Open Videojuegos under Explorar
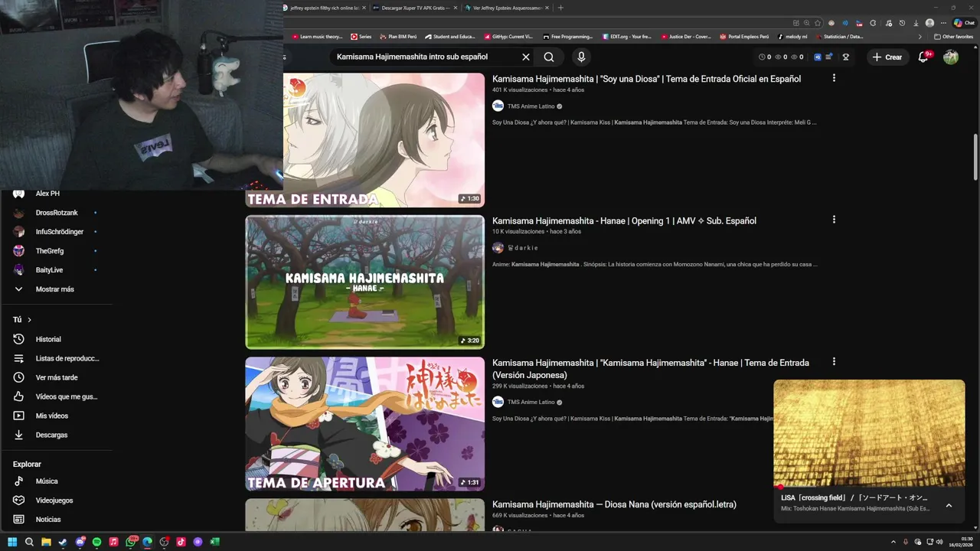This screenshot has width=980, height=551. [x=56, y=500]
